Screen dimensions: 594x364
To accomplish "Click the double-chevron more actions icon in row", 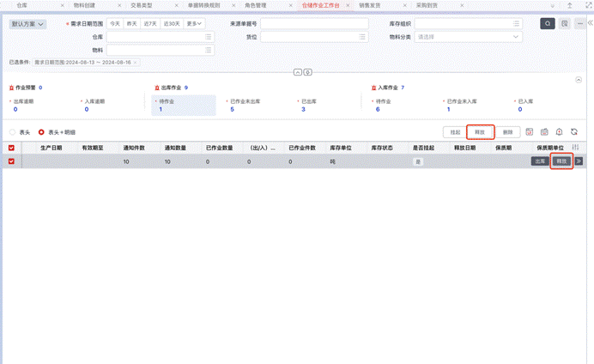I will (579, 161).
